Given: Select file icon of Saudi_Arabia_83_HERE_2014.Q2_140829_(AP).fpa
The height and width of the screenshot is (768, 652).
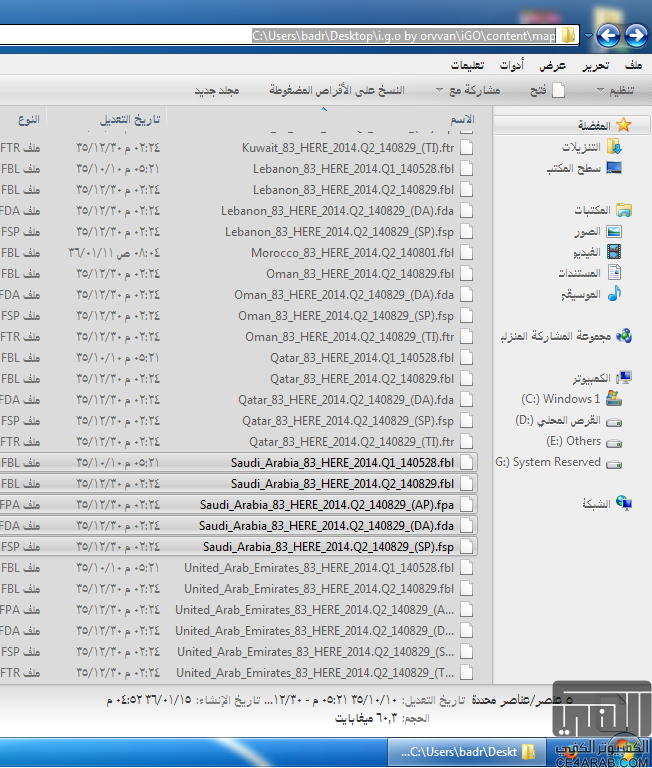Looking at the screenshot, I should coord(467,504).
